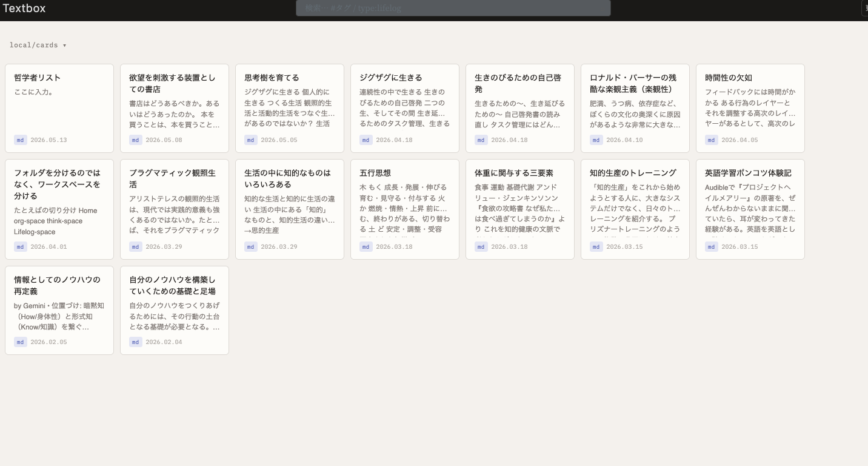
Task: Open the プラグマティック観照生活 card
Action: pyautogui.click(x=175, y=209)
